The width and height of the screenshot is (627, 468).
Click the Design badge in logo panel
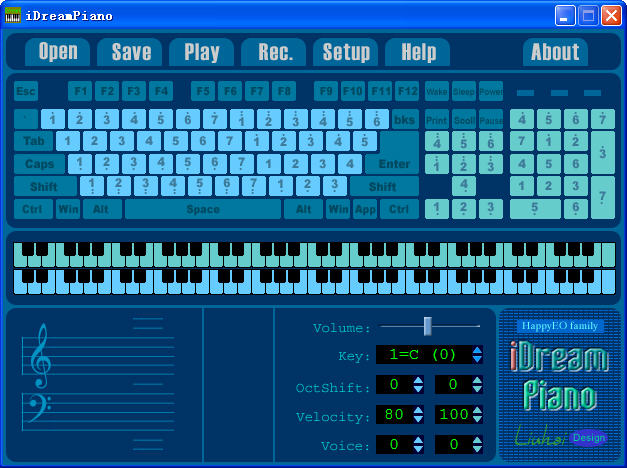[x=589, y=438]
